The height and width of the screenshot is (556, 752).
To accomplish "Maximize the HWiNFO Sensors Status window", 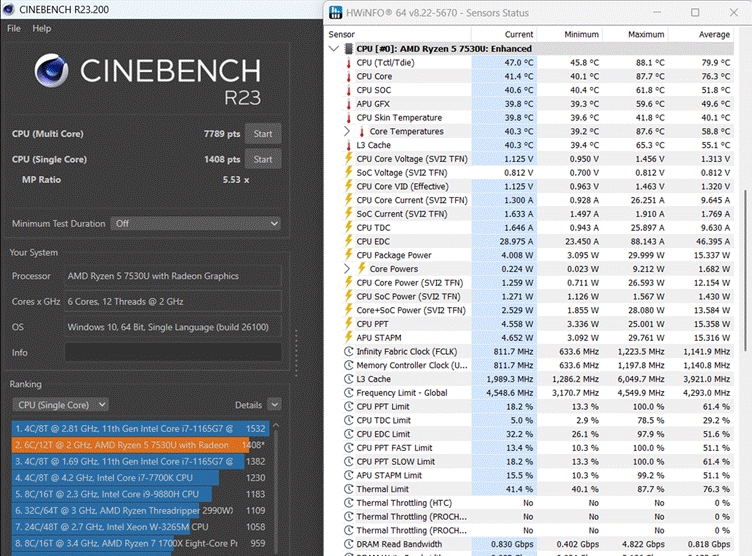I will 695,12.
